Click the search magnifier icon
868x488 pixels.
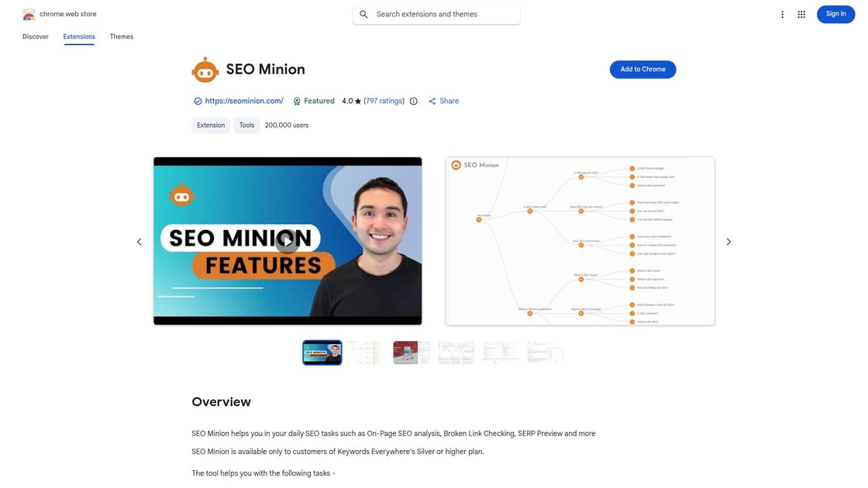tap(363, 15)
